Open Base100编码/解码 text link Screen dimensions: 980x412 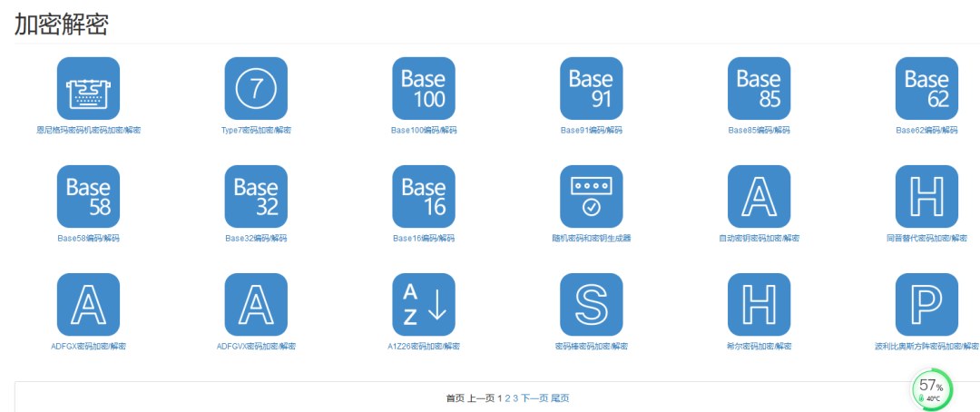point(424,130)
